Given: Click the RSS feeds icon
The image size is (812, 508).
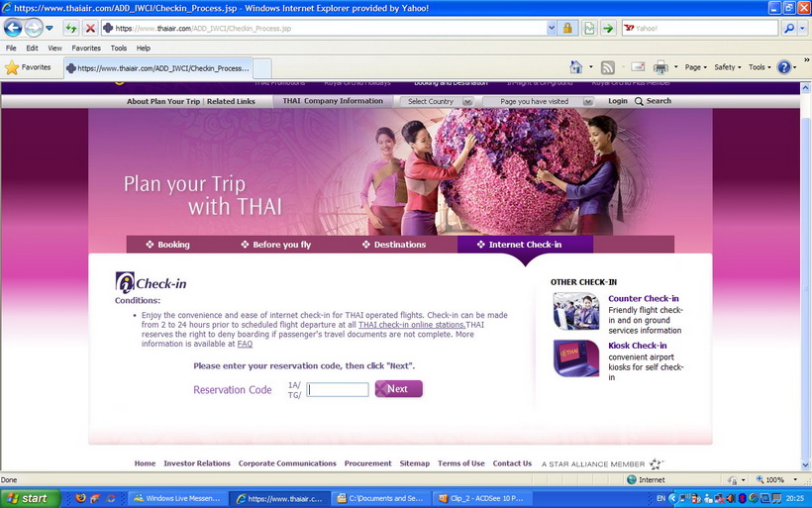Looking at the screenshot, I should point(607,67).
